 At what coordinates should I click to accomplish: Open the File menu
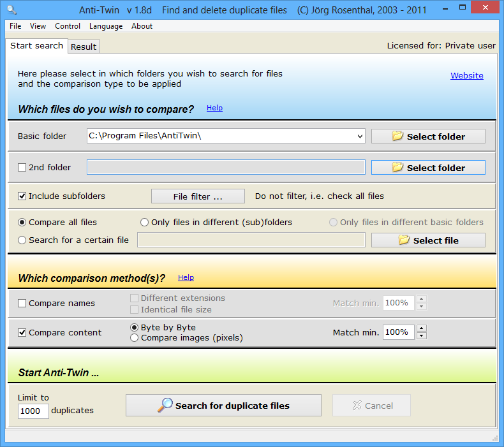point(15,26)
